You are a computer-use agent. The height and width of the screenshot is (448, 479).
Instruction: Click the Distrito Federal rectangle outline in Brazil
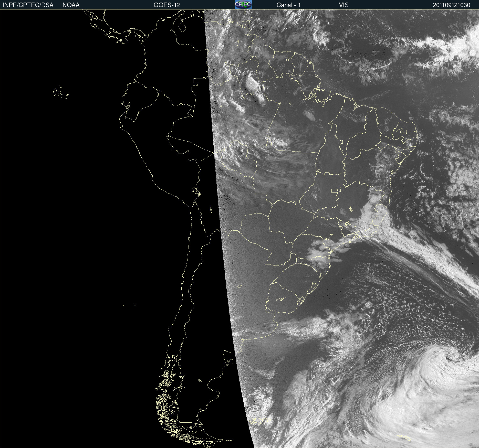click(x=334, y=190)
